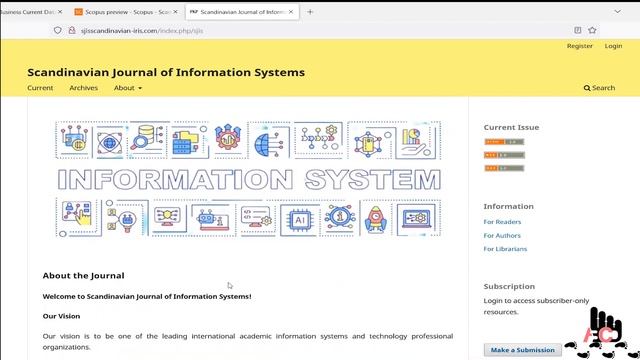
Task: Click the flowchart gear icon in banner
Action: (320, 138)
